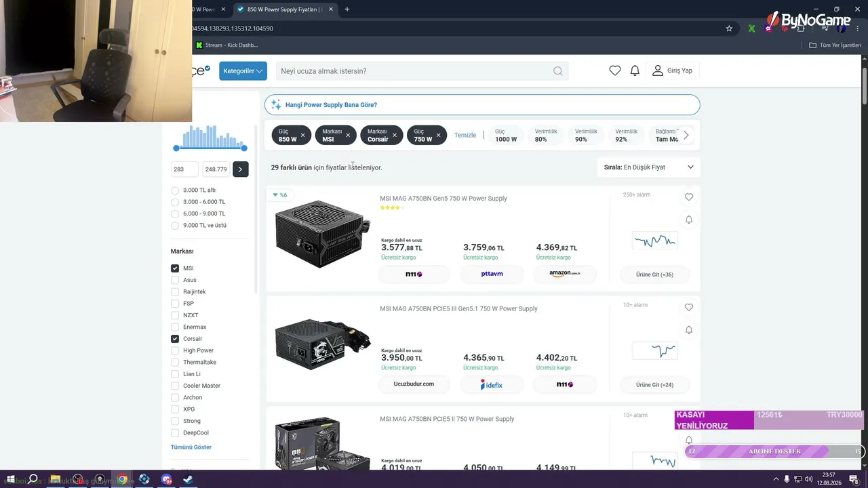868x488 pixels.
Task: Click Google Chrome icon in the taskbar
Action: (122, 479)
